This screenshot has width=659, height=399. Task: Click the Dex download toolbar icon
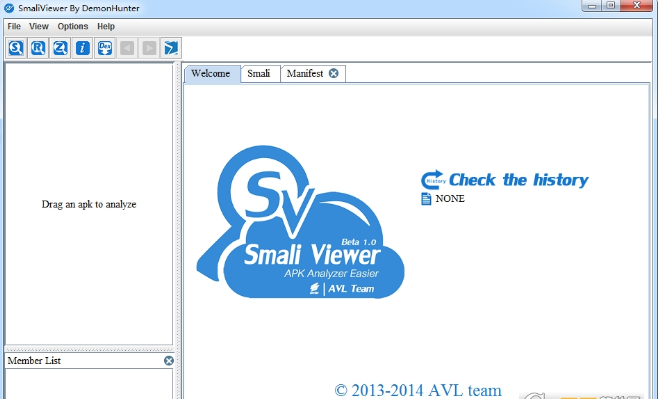105,48
